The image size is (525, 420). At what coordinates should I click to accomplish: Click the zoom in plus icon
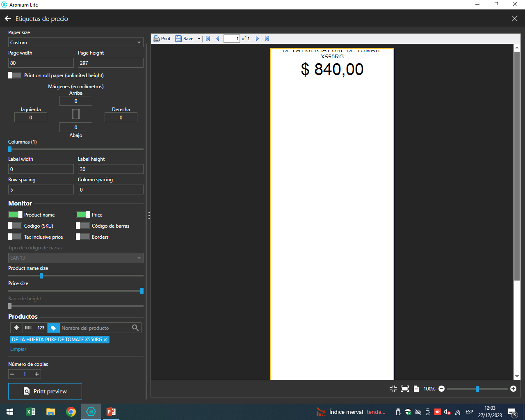[513, 388]
